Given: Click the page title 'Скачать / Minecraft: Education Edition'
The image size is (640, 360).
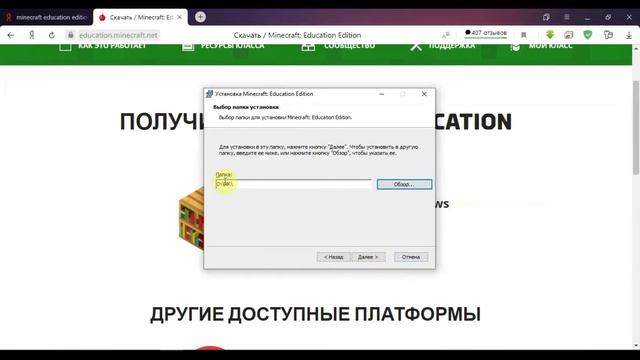Looking at the screenshot, I should 297,35.
